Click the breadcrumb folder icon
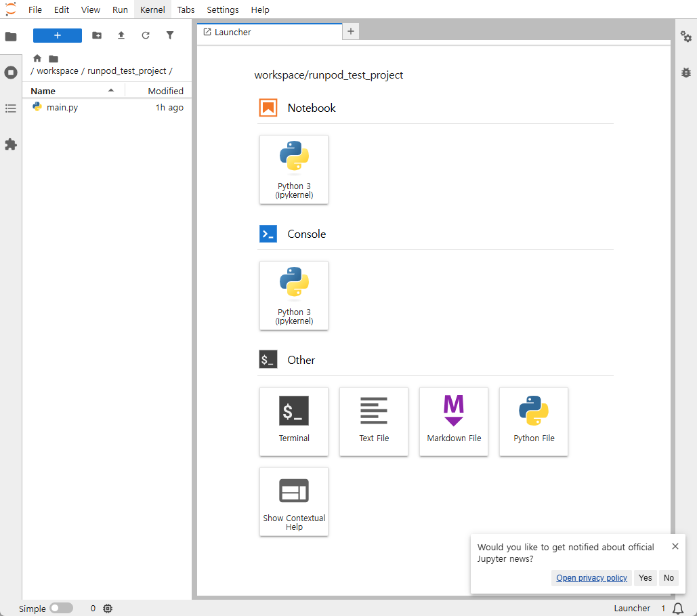The image size is (697, 616). [54, 59]
